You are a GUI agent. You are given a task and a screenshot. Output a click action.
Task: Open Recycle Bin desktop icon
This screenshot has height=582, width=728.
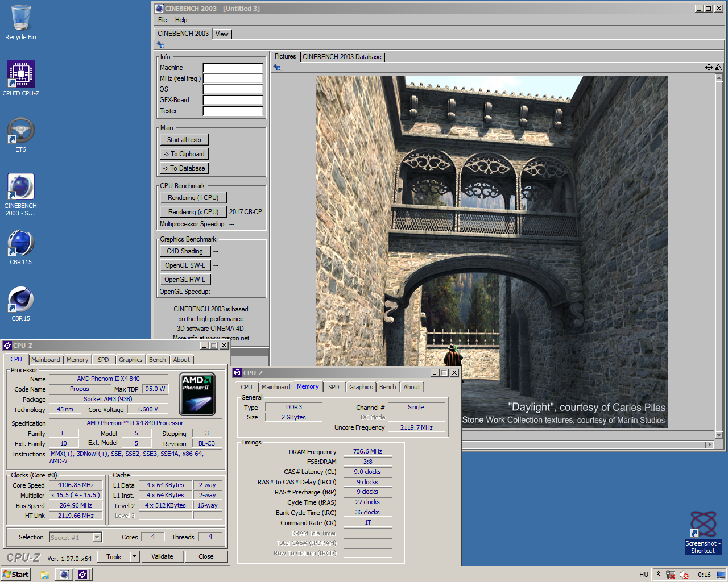point(20,23)
